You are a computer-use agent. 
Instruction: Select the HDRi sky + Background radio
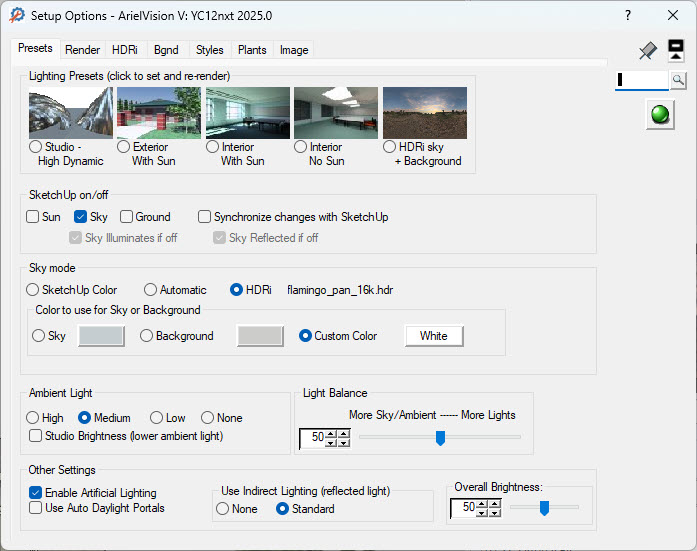pyautogui.click(x=389, y=147)
